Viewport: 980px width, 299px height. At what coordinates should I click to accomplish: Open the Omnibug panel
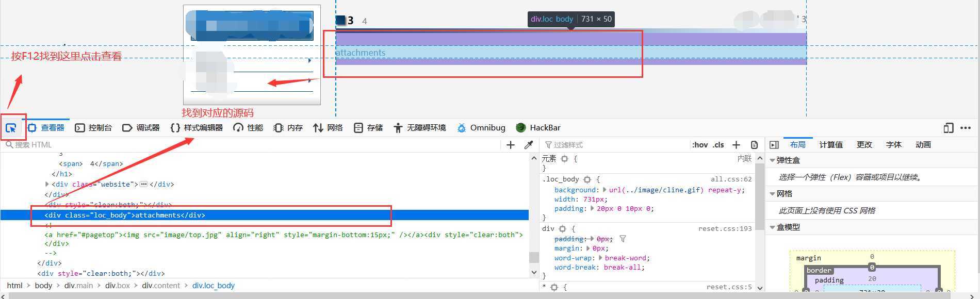[x=481, y=128]
